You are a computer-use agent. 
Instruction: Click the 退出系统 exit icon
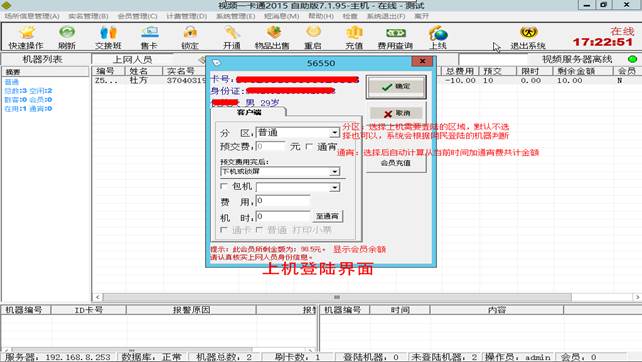pos(528,38)
